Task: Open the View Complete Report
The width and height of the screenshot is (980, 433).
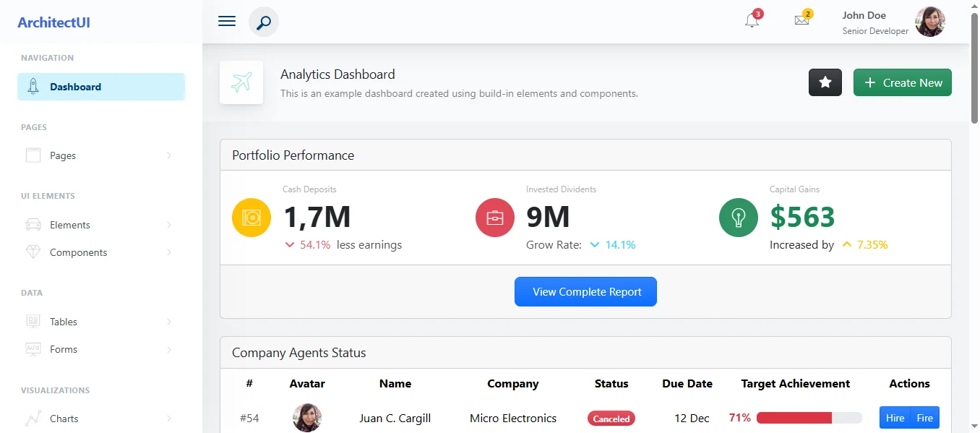Action: (585, 291)
